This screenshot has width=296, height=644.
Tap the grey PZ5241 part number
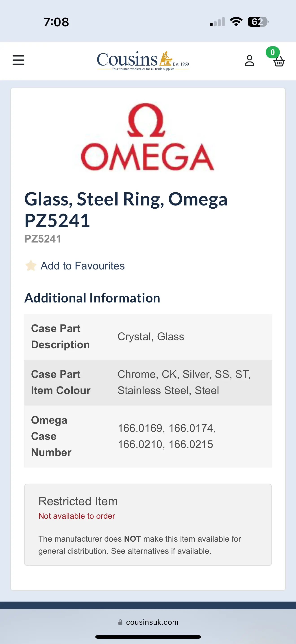click(x=43, y=239)
